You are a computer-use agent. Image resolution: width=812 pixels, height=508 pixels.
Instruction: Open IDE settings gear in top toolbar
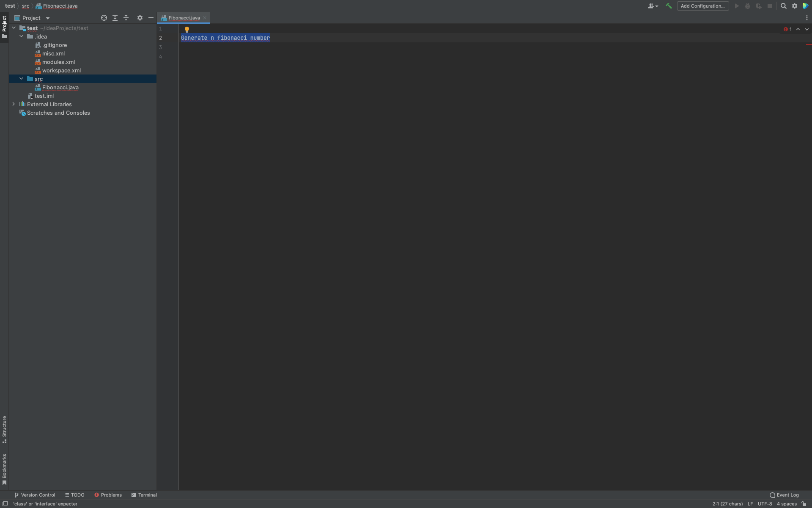click(795, 6)
